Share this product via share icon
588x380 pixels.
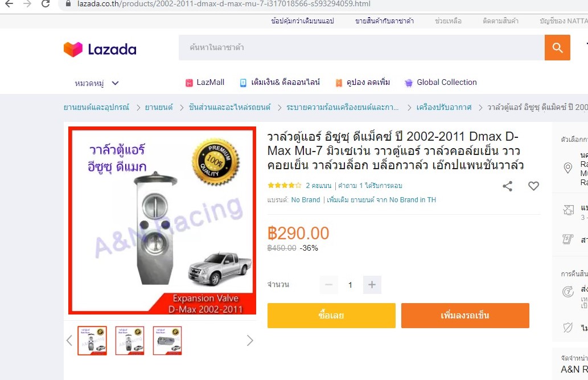(507, 186)
